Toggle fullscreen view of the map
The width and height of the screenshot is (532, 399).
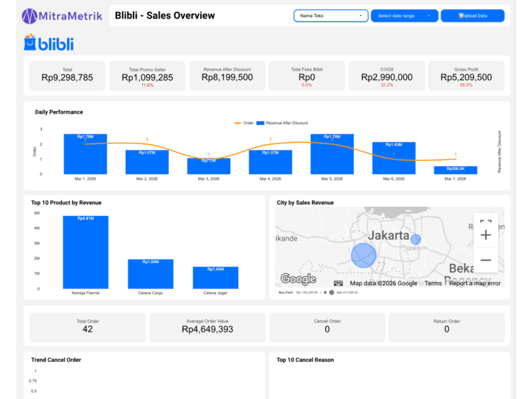485,222
